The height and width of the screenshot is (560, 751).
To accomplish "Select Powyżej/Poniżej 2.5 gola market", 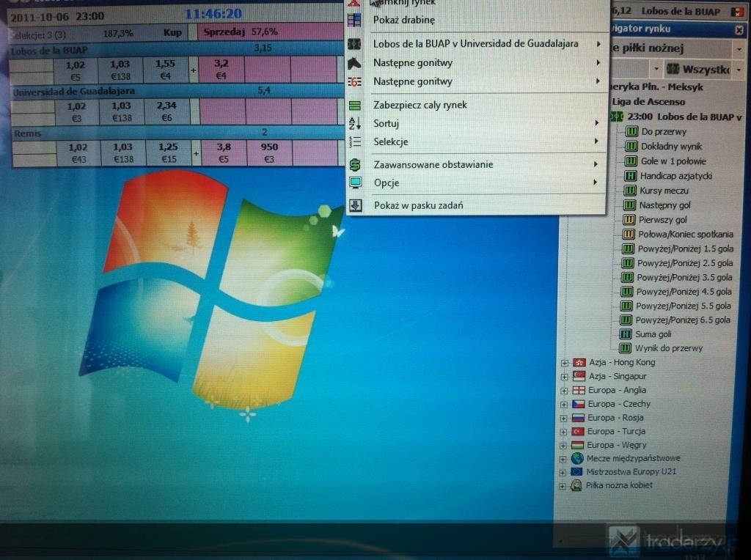I will point(685,262).
